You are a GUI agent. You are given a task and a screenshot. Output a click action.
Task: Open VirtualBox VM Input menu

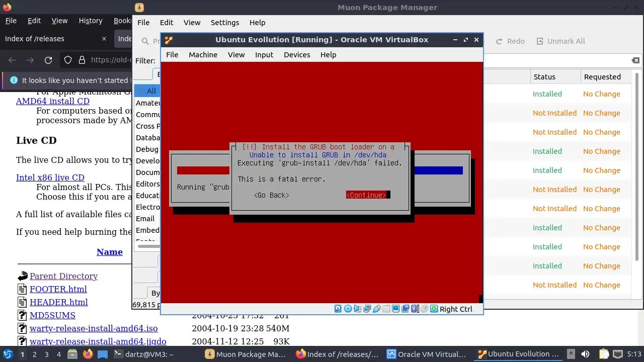(x=264, y=55)
